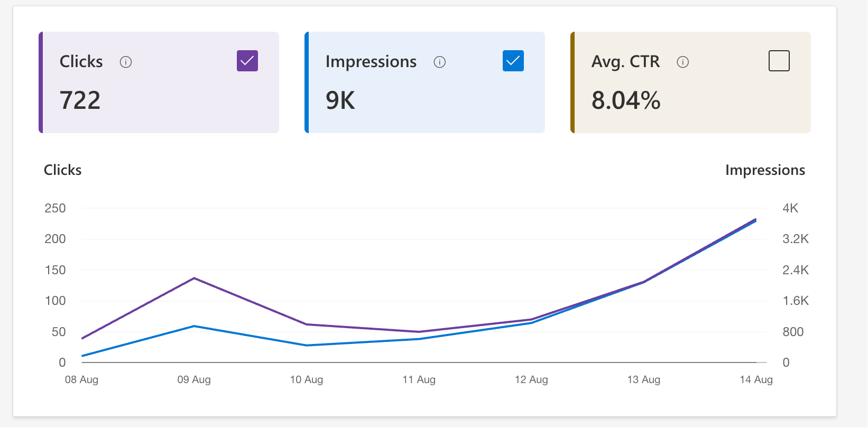Click the 08 Aug x-axis label
The image size is (868, 428).
[81, 379]
